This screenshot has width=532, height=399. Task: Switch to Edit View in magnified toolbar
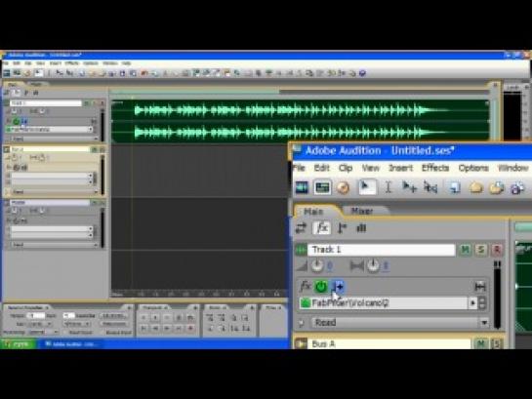tap(302, 187)
